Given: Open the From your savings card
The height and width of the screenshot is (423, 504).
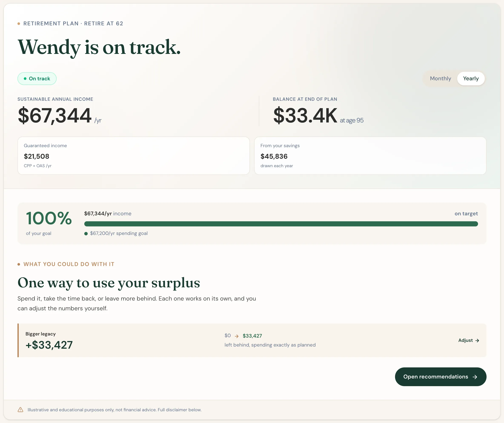Looking at the screenshot, I should tap(370, 156).
